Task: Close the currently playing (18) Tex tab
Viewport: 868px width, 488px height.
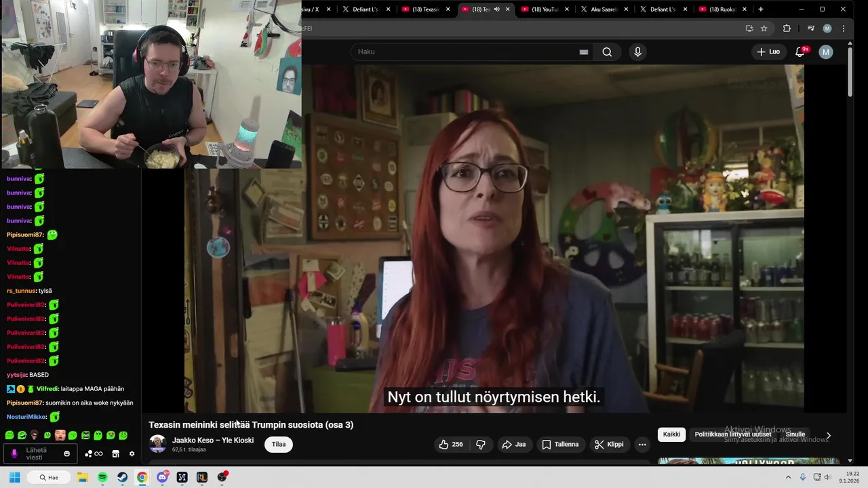Action: (x=507, y=9)
